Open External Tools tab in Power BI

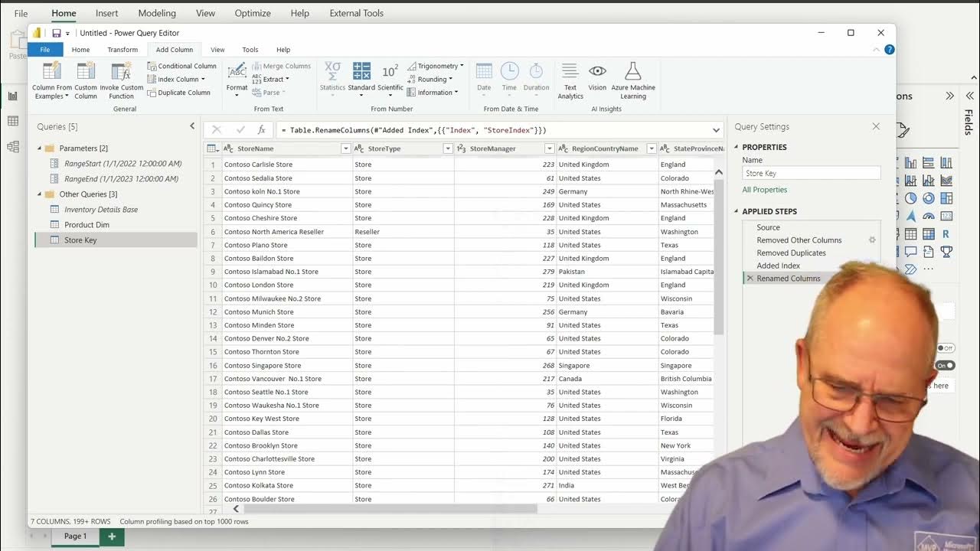click(356, 13)
